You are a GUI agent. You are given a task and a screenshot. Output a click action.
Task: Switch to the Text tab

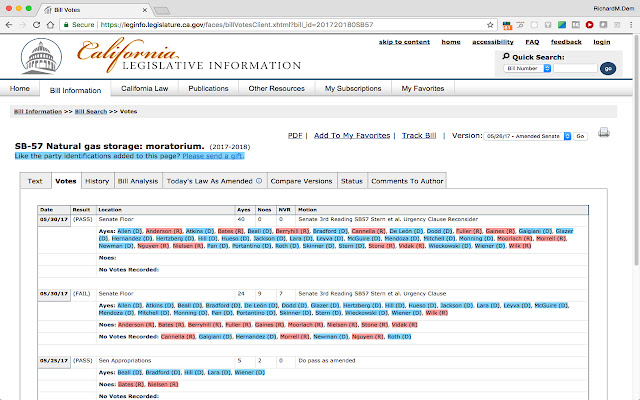tap(35, 181)
